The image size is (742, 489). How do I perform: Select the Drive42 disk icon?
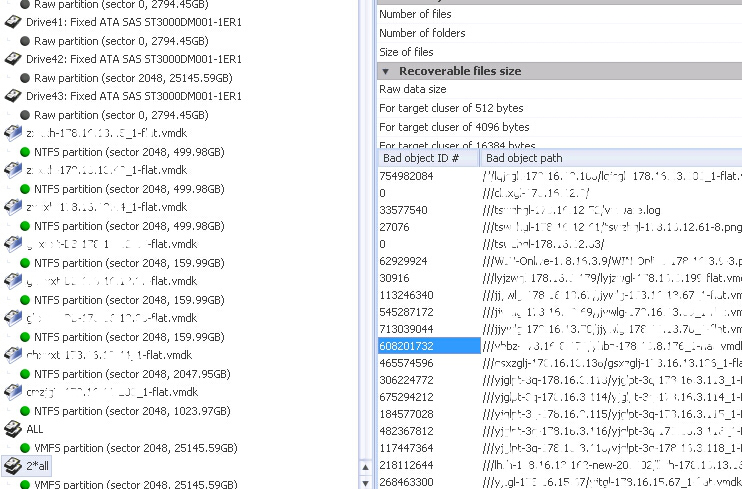[13, 59]
